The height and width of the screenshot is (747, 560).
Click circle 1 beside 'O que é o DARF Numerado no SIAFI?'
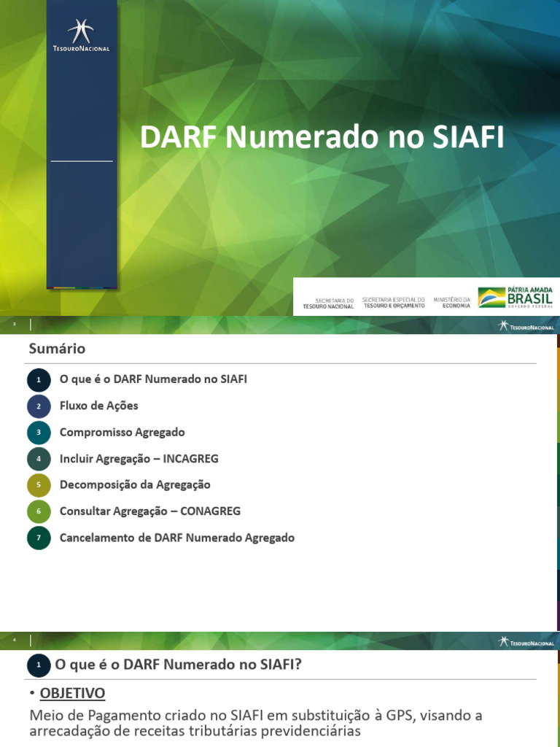point(39,665)
